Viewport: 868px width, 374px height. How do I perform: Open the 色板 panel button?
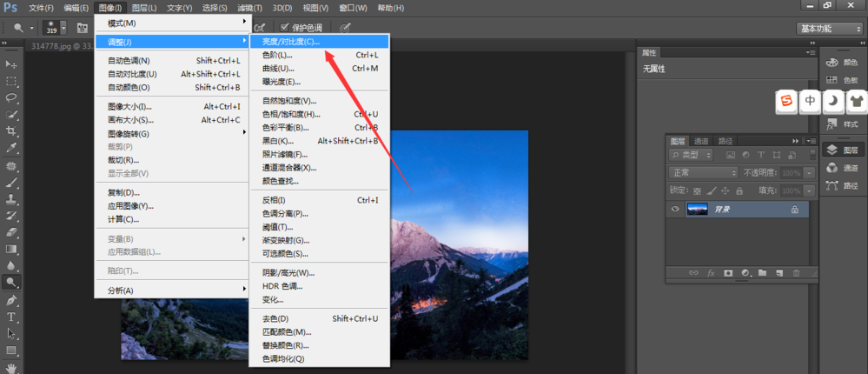(x=842, y=80)
